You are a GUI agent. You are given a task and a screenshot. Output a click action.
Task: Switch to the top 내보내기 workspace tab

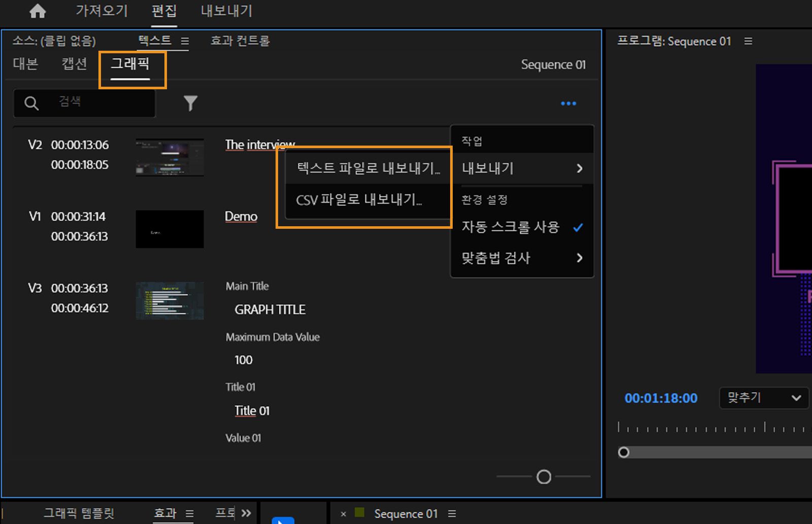[226, 11]
